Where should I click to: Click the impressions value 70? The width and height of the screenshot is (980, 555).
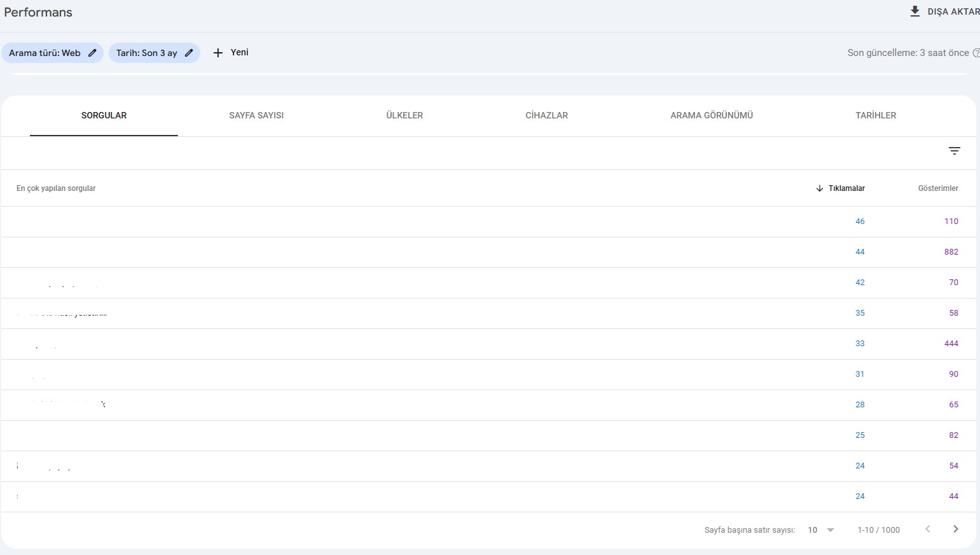click(x=954, y=283)
